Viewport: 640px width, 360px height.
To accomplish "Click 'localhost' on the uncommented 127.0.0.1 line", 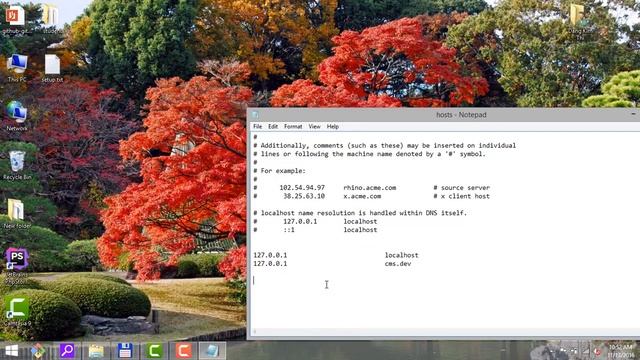I will (x=402, y=255).
